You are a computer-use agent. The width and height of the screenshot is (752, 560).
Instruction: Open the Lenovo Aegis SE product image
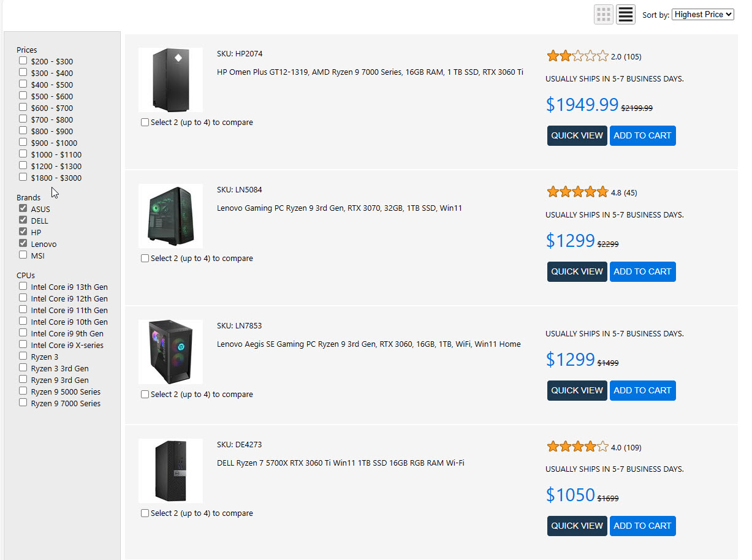pos(170,352)
